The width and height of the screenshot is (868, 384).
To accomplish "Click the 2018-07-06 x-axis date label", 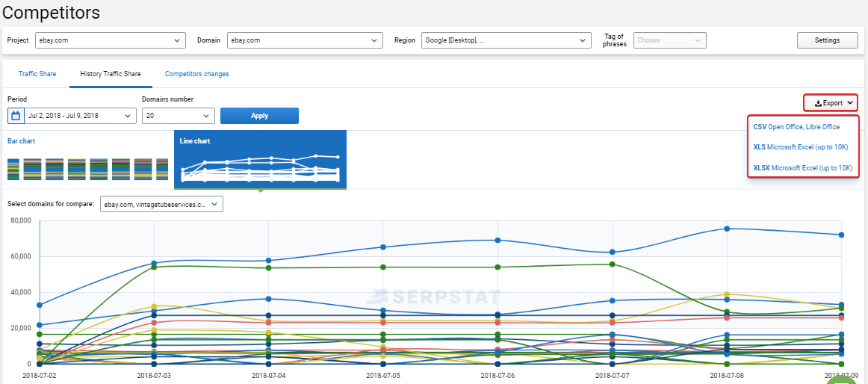I will click(497, 375).
